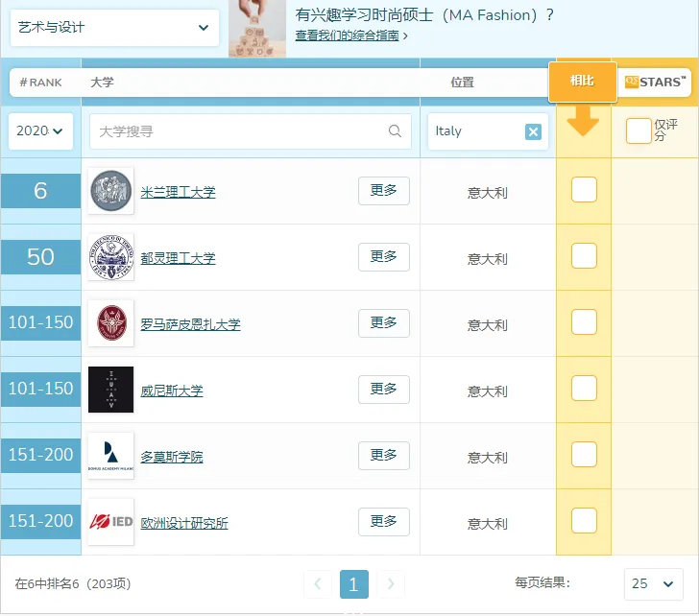Screen dimensions: 699x616
Task: Click the IUAV 威尼斯大学 black logo
Action: click(111, 390)
